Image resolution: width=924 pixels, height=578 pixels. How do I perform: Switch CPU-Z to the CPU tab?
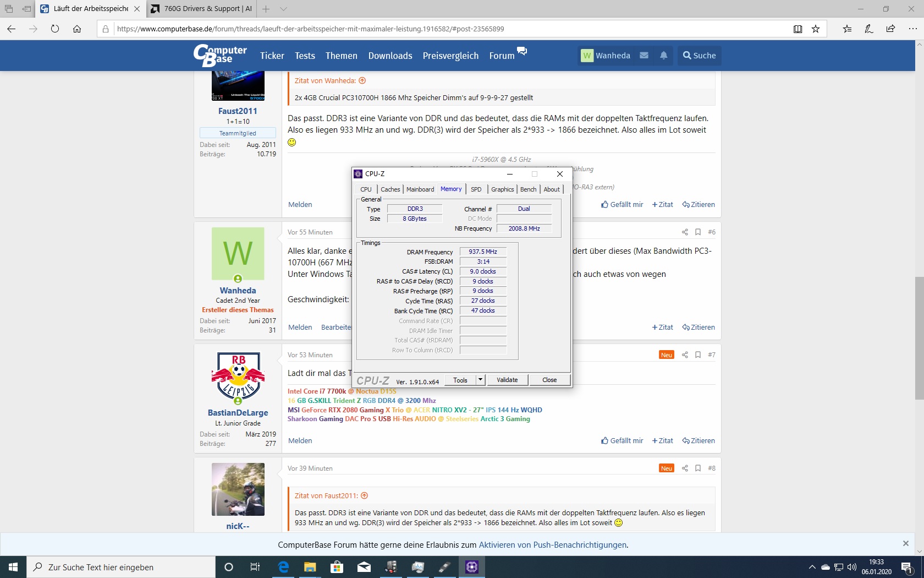coord(366,189)
